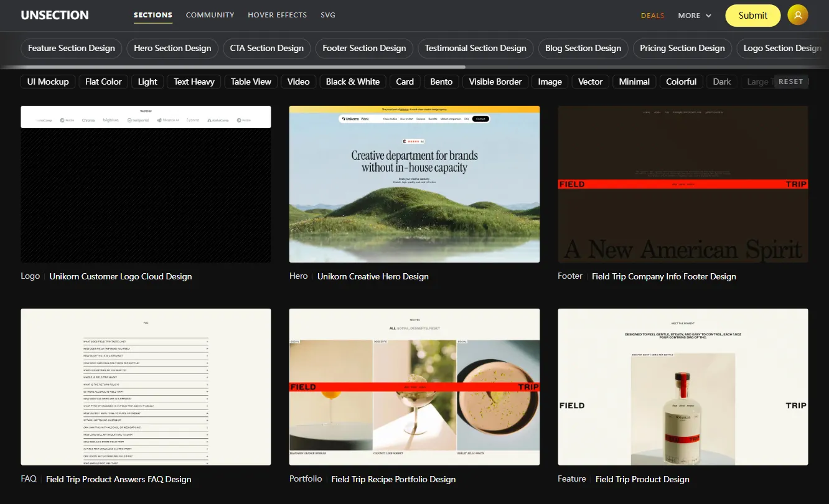
Task: Enable the Black & White filter
Action: pyautogui.click(x=352, y=82)
